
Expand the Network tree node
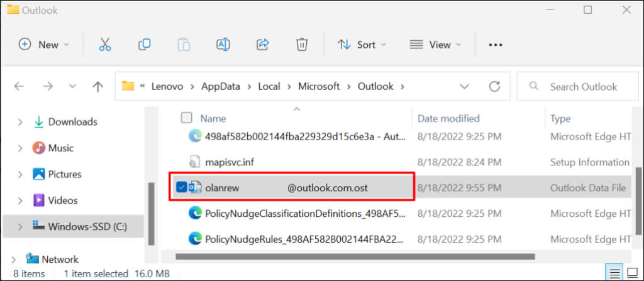(x=14, y=260)
